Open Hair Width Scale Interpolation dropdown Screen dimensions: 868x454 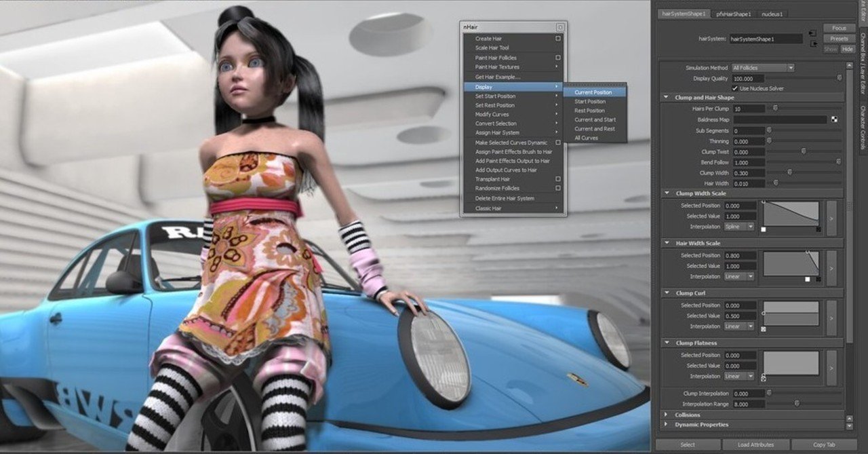tap(739, 276)
